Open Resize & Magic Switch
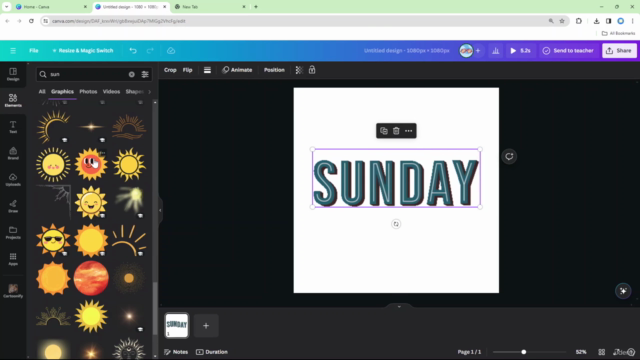640x360 pixels. pyautogui.click(x=83, y=51)
